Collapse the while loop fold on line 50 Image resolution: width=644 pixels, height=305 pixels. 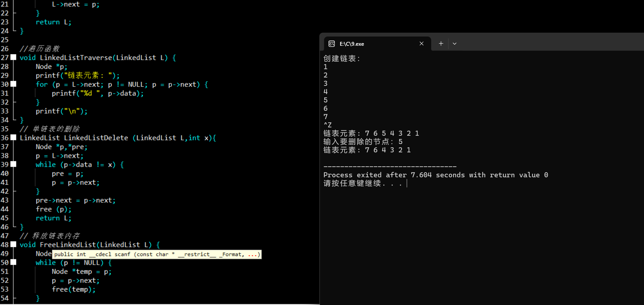[13, 262]
